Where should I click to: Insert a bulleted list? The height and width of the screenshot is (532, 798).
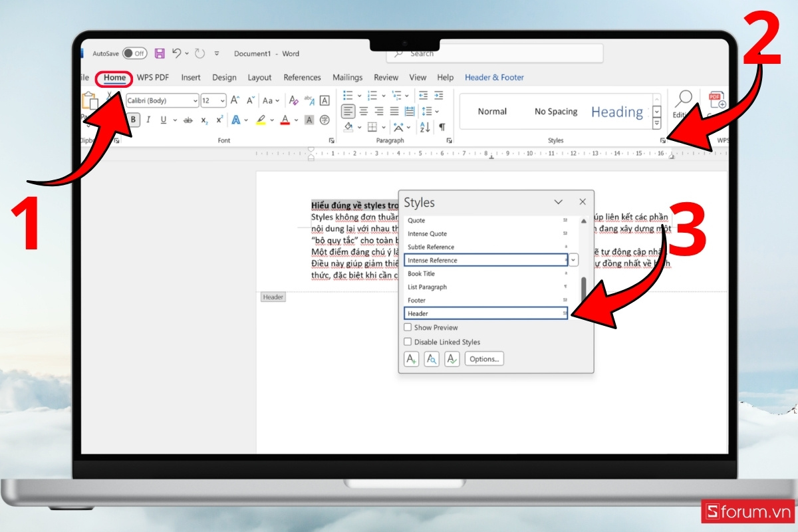(348, 96)
